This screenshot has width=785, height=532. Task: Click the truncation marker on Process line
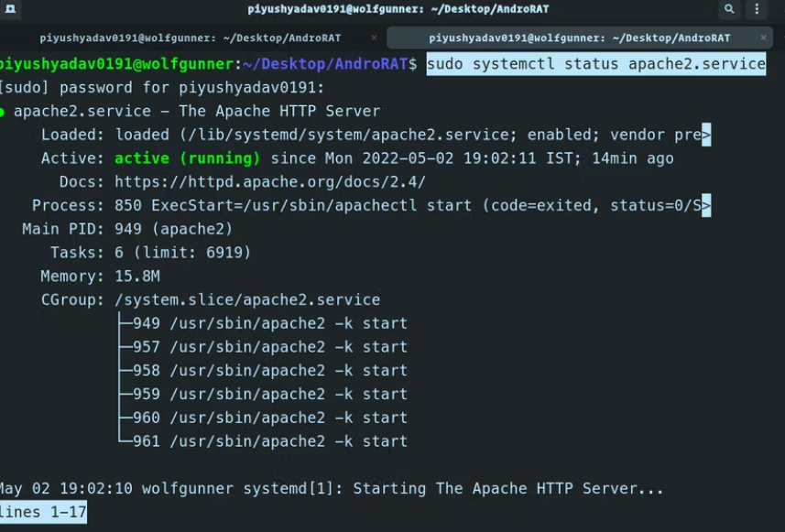click(x=706, y=205)
